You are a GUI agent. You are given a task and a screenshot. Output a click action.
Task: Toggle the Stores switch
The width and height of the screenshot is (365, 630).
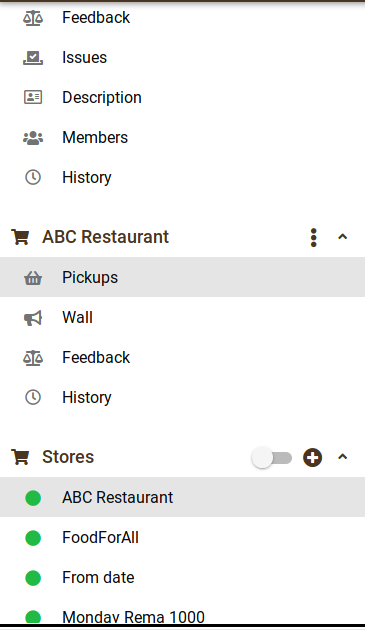pos(272,458)
